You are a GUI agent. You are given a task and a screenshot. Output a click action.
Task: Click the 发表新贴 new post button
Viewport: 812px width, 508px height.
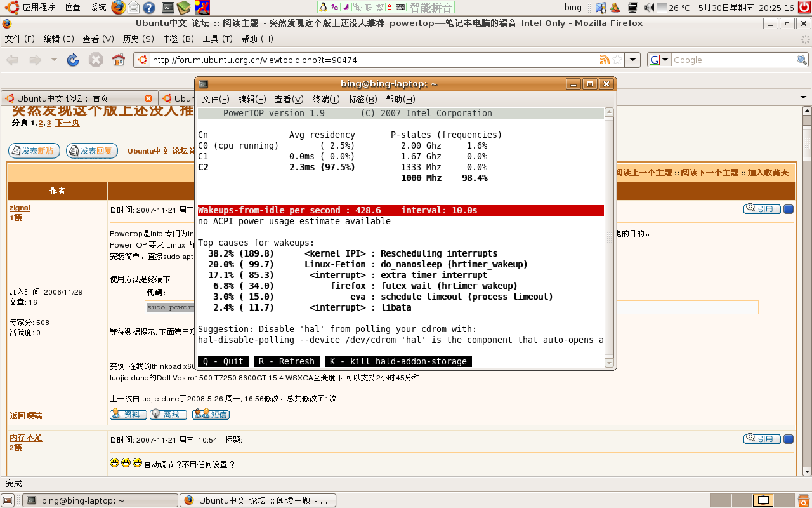pyautogui.click(x=34, y=151)
